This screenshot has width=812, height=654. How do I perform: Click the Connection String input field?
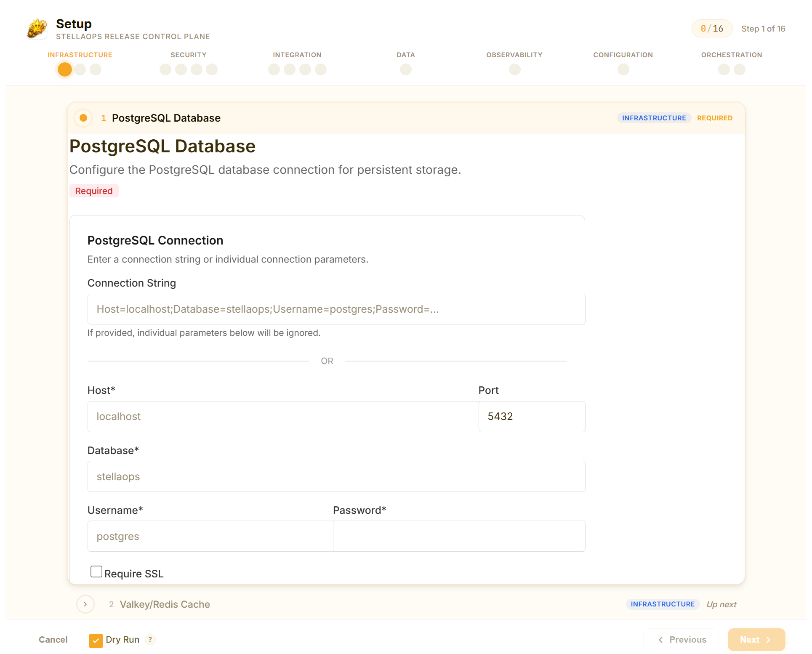(x=336, y=309)
